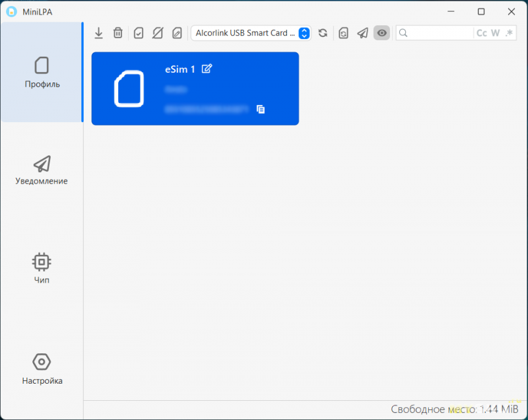This screenshot has height=420, width=528.
Task: Toggle regex search option
Action: [509, 33]
